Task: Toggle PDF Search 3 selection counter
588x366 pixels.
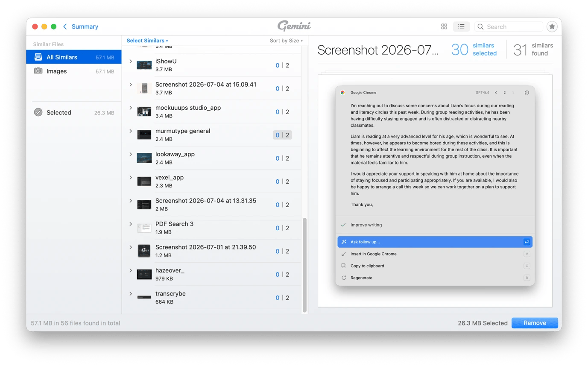Action: coord(282,228)
